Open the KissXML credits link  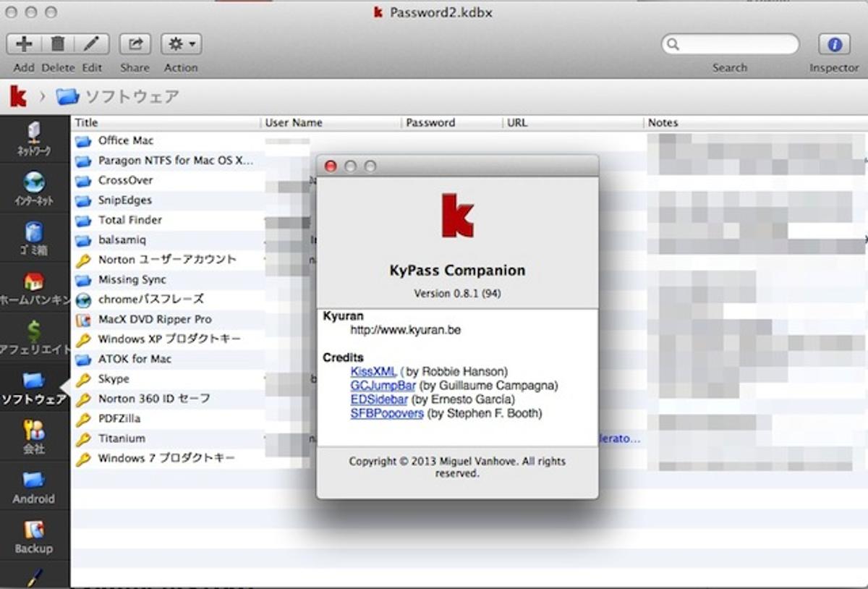coord(373,371)
